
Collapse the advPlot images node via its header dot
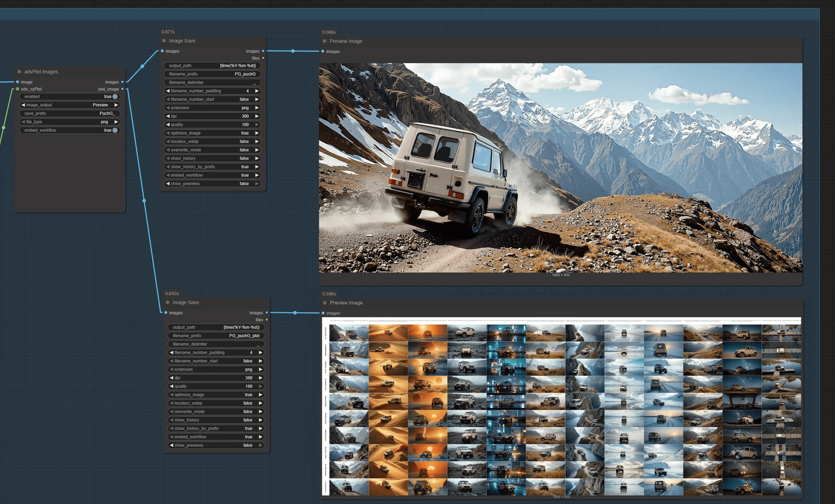(x=19, y=71)
